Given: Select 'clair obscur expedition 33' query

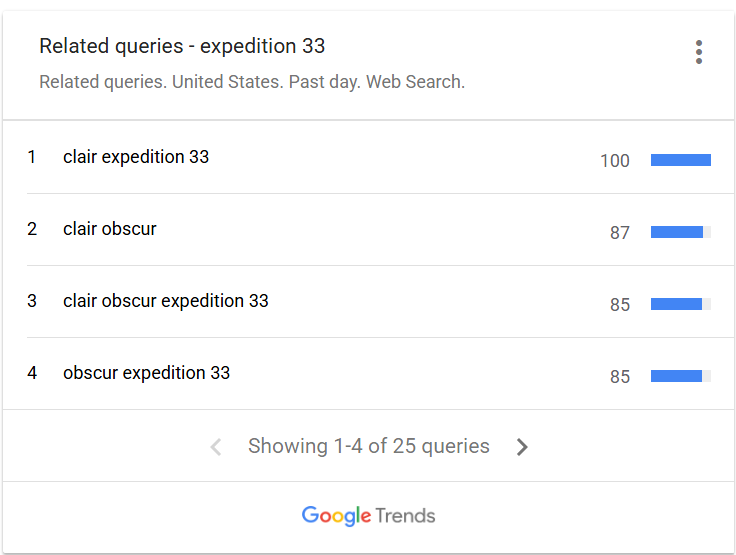Looking at the screenshot, I should (166, 301).
